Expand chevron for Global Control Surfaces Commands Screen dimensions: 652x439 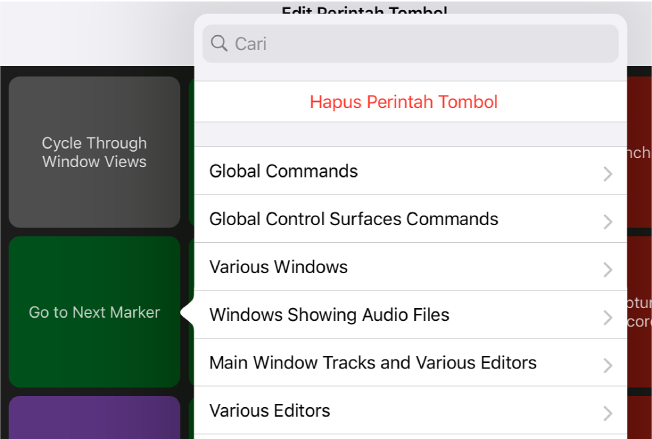[x=607, y=222]
